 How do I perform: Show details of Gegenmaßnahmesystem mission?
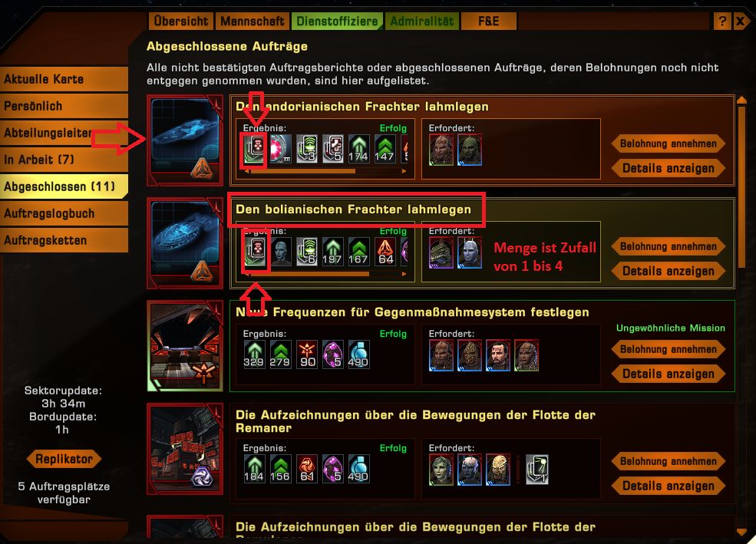669,374
